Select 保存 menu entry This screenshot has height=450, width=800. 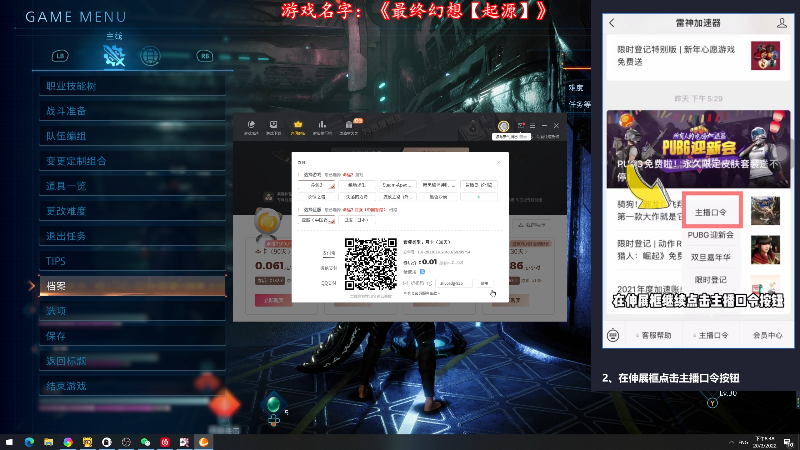pyautogui.click(x=132, y=336)
